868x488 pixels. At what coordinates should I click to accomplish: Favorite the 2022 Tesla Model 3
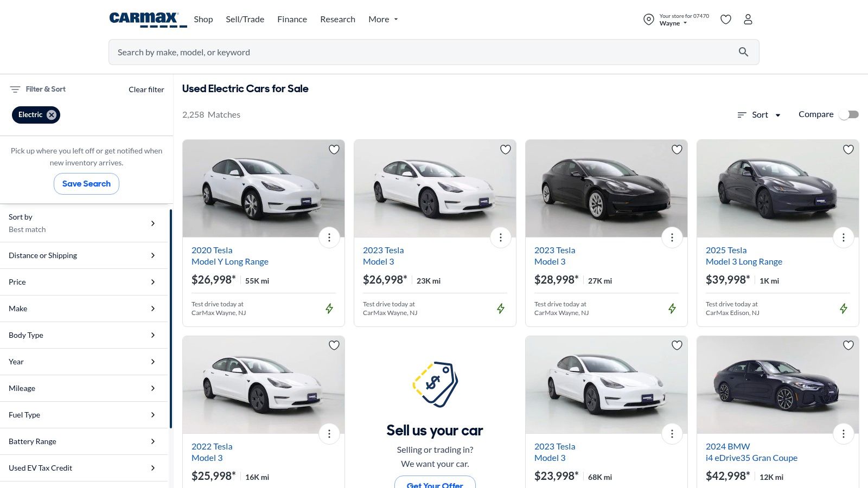point(334,345)
